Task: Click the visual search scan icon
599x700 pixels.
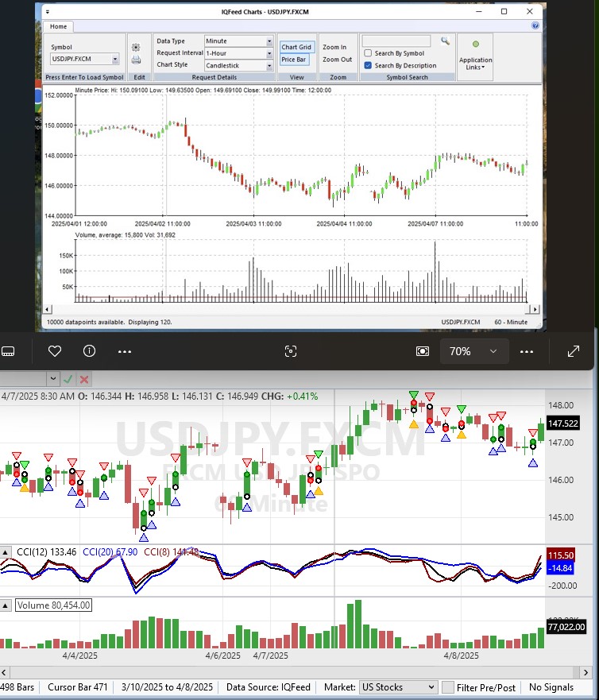Action: click(291, 351)
